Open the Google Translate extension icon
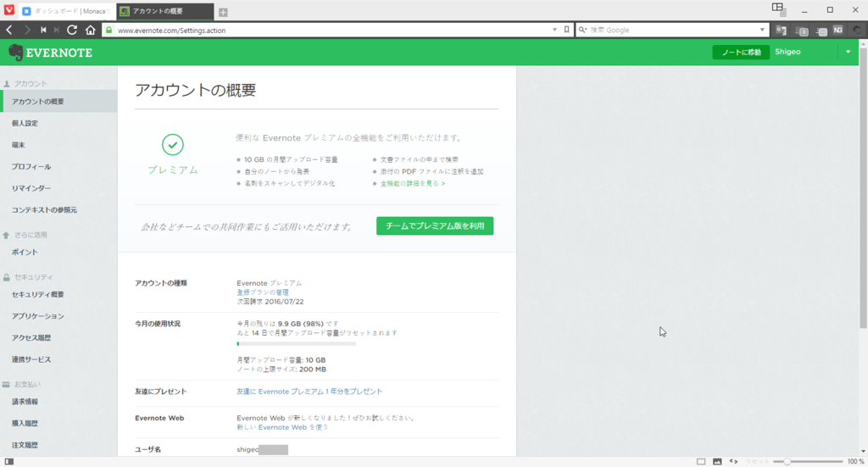 click(x=781, y=31)
